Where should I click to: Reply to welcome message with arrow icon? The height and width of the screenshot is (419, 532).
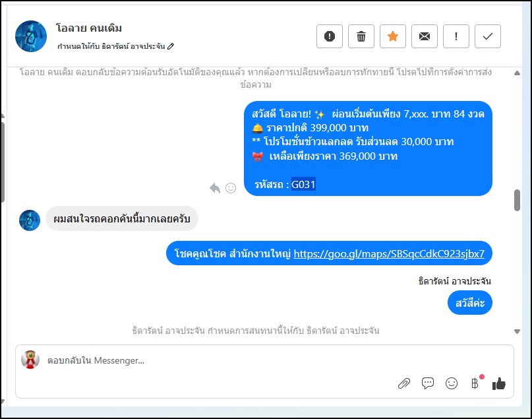click(215, 188)
